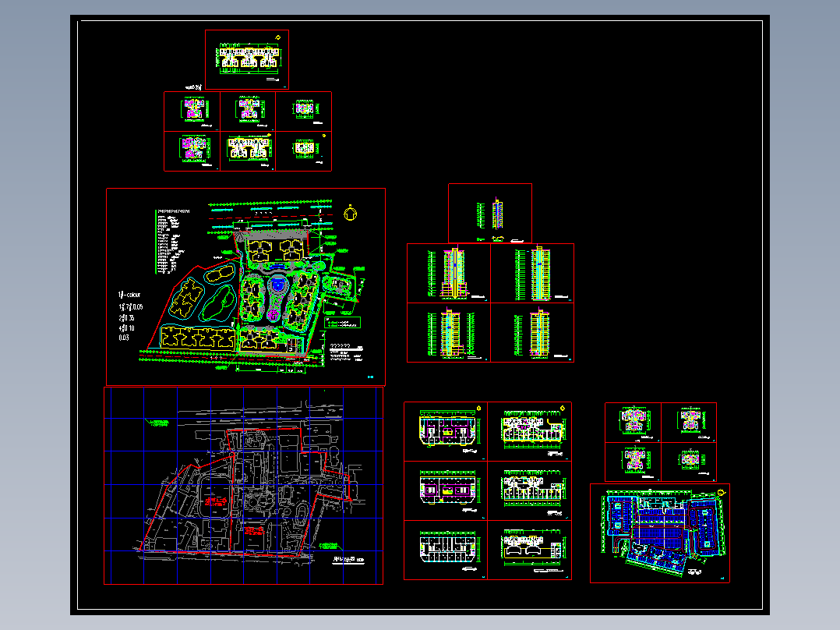Select the green-outlined lake shape in site plan
Viewport: 840px width, 630px height.
click(220, 303)
